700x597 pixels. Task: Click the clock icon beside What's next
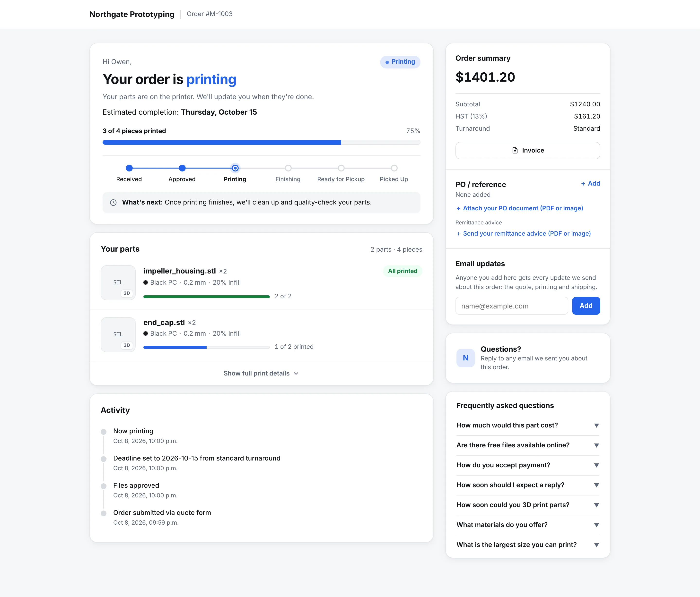point(113,203)
